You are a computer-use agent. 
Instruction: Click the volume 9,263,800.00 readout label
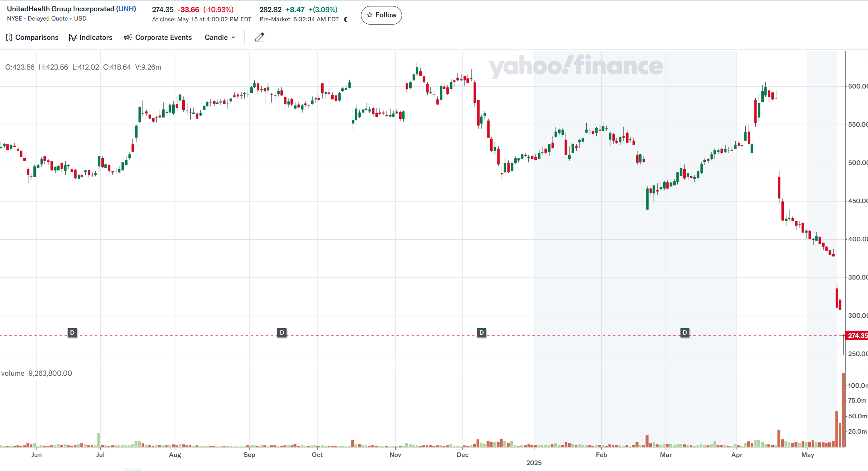click(x=37, y=373)
